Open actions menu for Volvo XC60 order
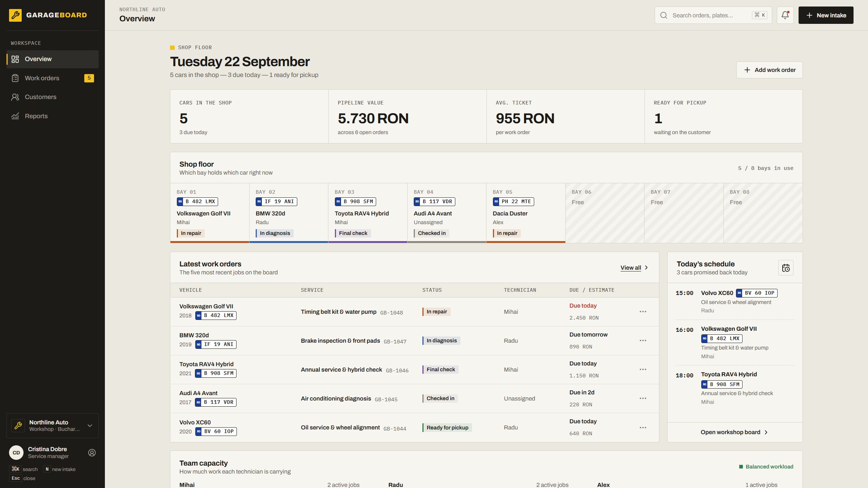Screen dimensions: 868x488 point(643,428)
